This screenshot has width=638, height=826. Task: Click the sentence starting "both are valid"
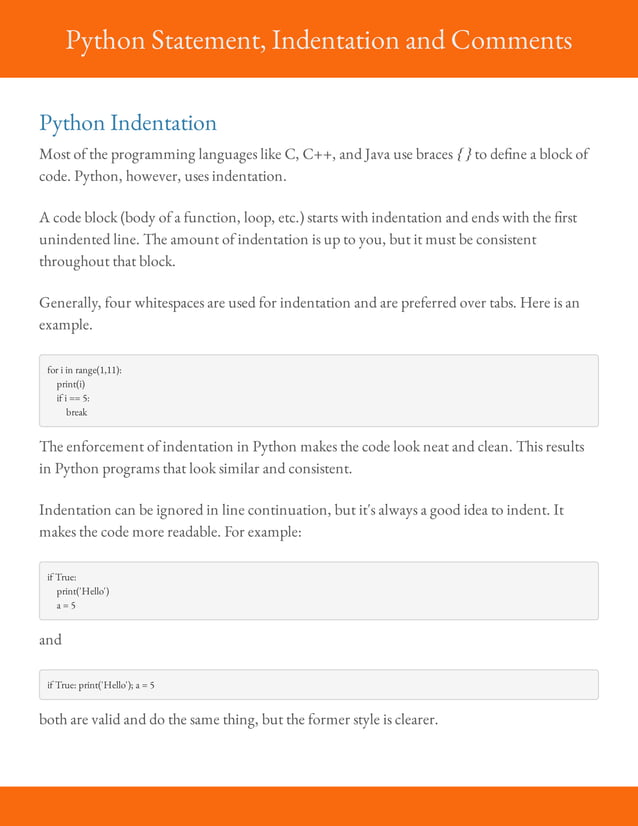pos(238,718)
